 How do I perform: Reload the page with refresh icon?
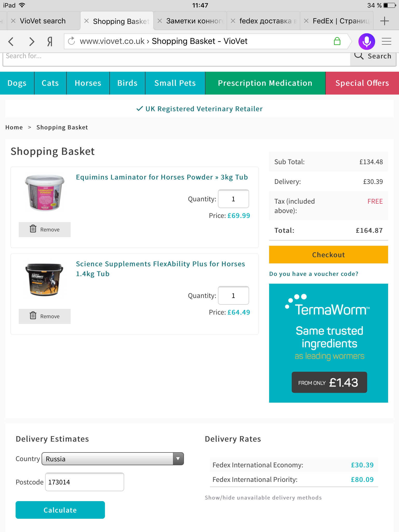(x=71, y=41)
